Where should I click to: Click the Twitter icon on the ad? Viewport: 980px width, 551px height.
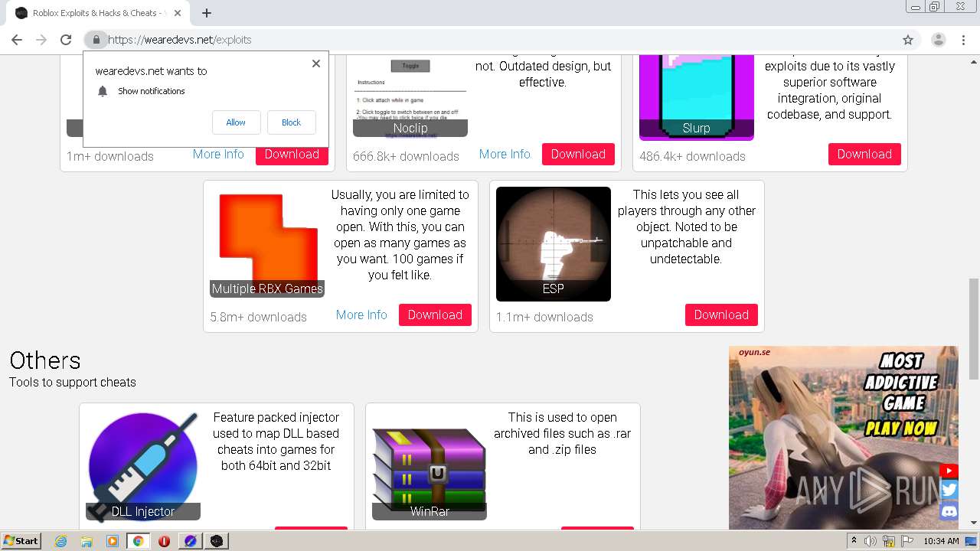click(x=949, y=491)
